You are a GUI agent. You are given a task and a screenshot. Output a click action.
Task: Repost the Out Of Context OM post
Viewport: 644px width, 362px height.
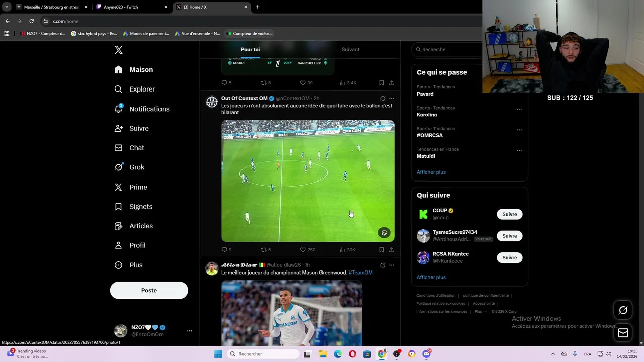point(263,249)
